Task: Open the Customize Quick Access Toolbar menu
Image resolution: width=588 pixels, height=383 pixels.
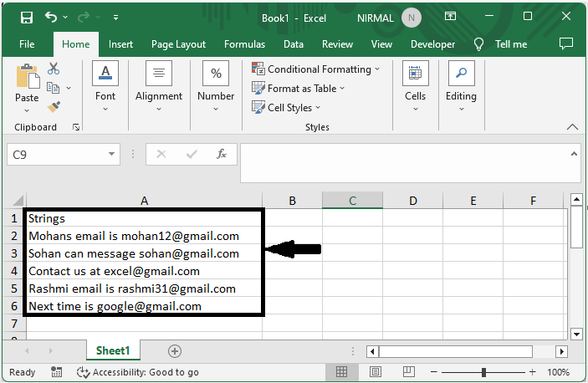Action: click(x=116, y=18)
